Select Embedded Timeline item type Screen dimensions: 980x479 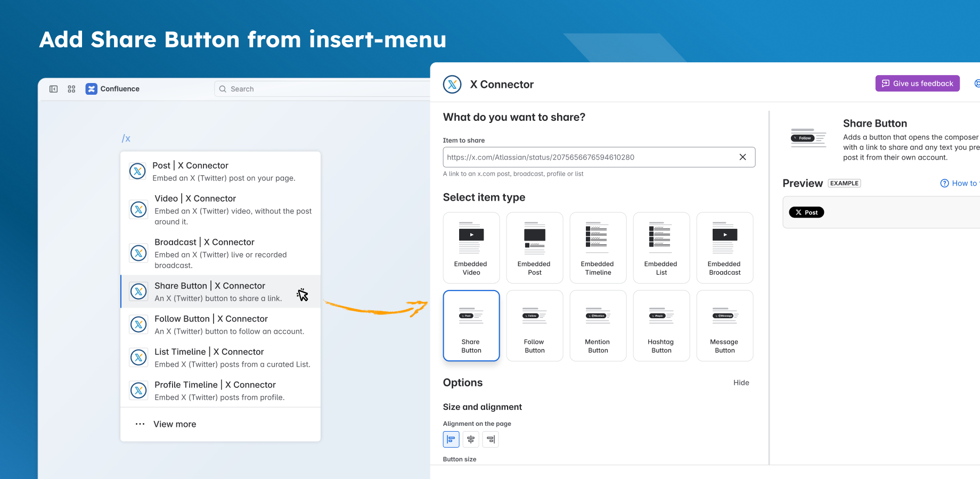(598, 248)
